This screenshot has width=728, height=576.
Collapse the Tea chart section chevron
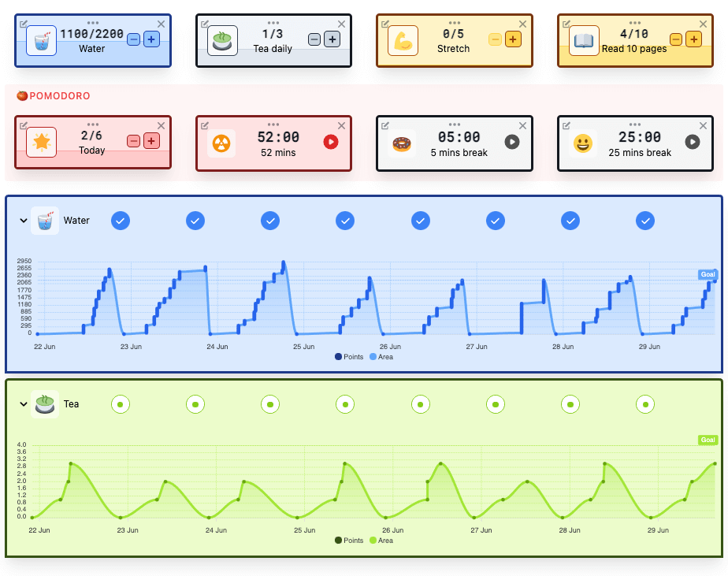pos(22,404)
